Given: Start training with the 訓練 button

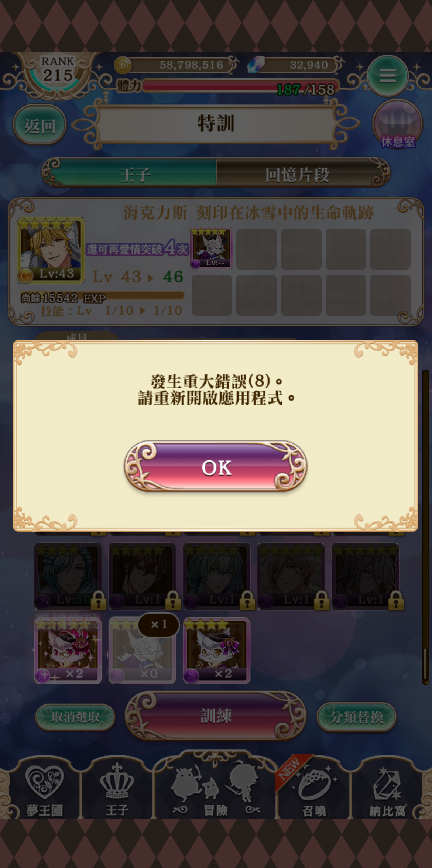Looking at the screenshot, I should [x=216, y=716].
